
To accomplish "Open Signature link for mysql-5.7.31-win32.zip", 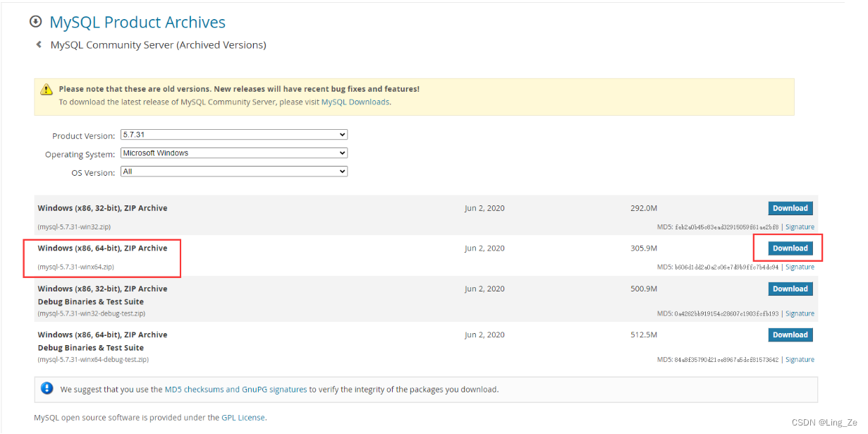I will click(x=800, y=227).
